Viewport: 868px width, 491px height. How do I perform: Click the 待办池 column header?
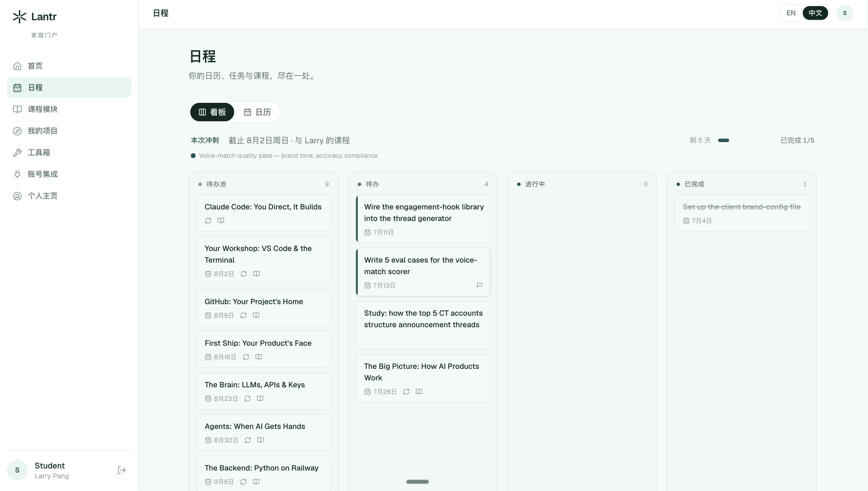pos(263,184)
